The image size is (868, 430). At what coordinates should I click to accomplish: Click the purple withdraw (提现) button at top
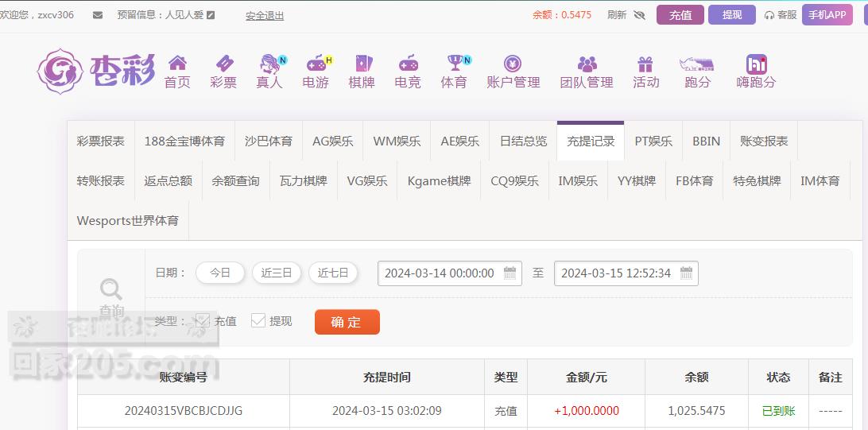click(731, 15)
